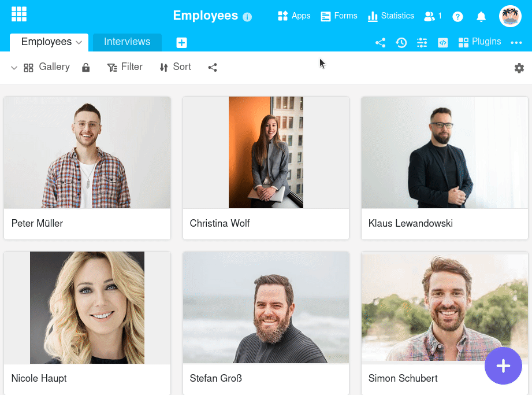Open the home grid menu icon

click(x=19, y=14)
